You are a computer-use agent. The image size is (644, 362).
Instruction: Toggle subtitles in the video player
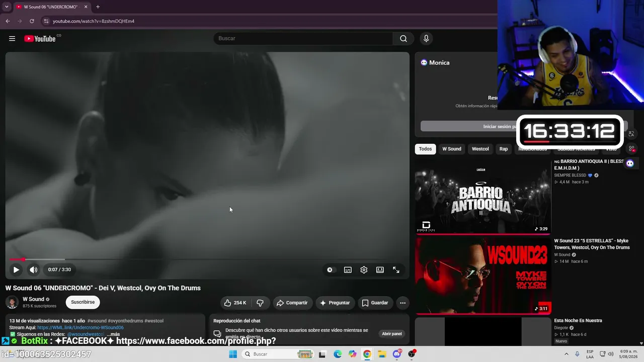click(348, 270)
